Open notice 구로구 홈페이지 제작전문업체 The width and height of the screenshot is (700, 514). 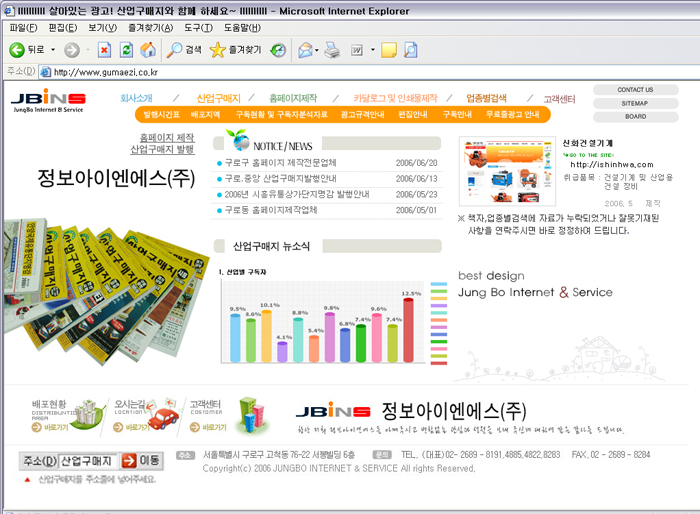click(280, 163)
